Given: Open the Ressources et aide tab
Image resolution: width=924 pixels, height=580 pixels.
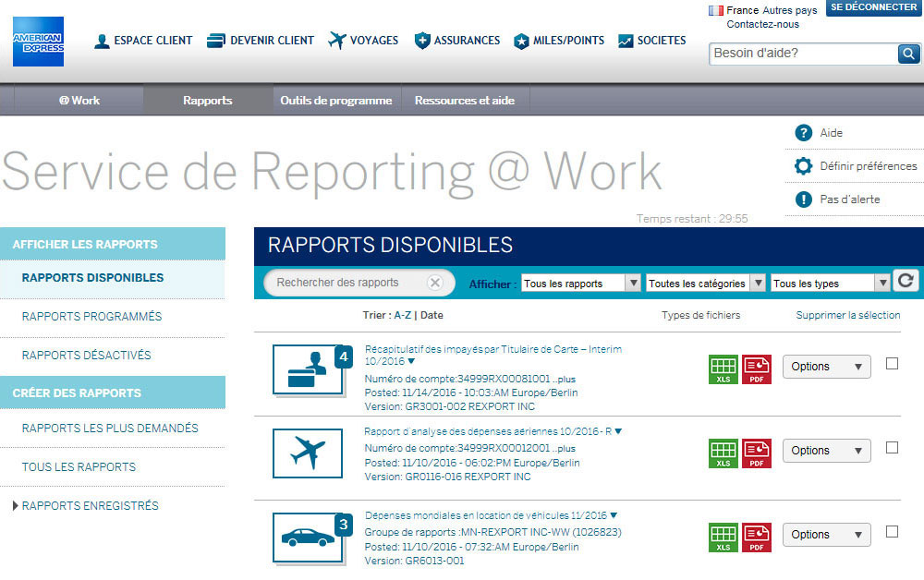Looking at the screenshot, I should [x=465, y=100].
